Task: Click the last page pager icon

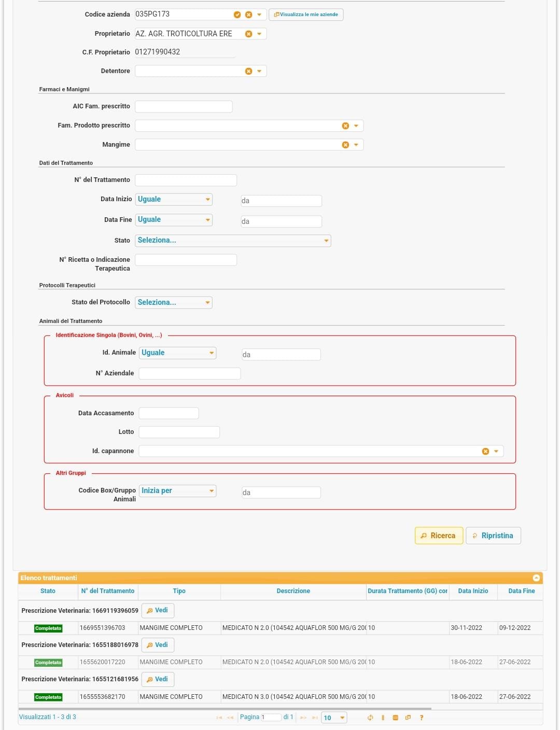Action: [315, 718]
